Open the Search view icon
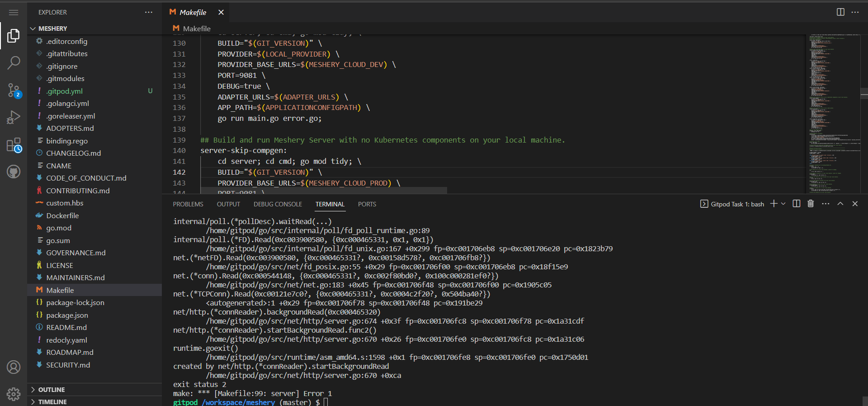 (x=14, y=63)
